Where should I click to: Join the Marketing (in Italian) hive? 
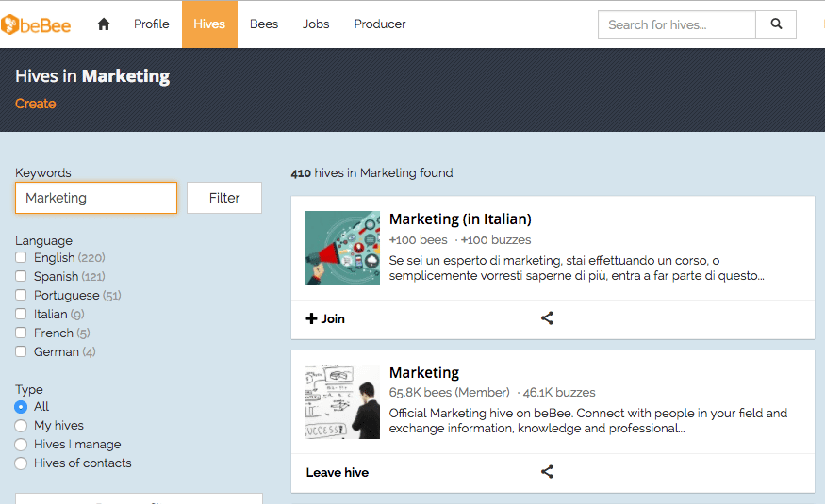pos(326,318)
